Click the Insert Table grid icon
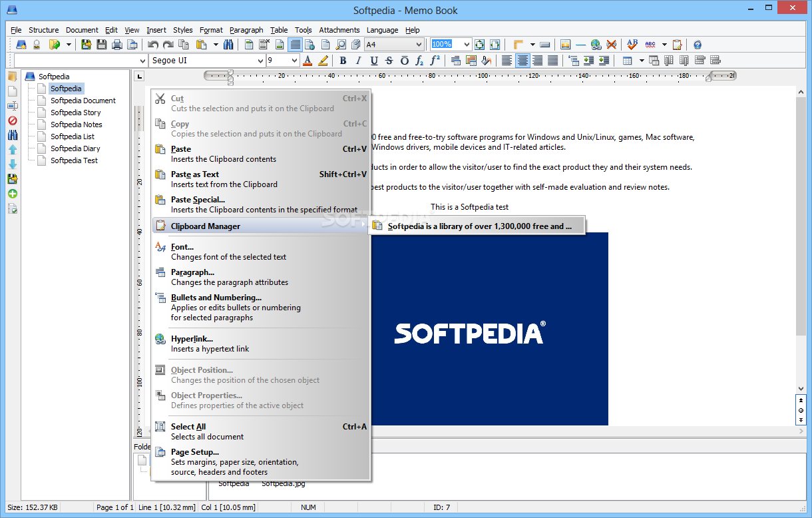Screen dimensions: 812x518 pos(627,61)
